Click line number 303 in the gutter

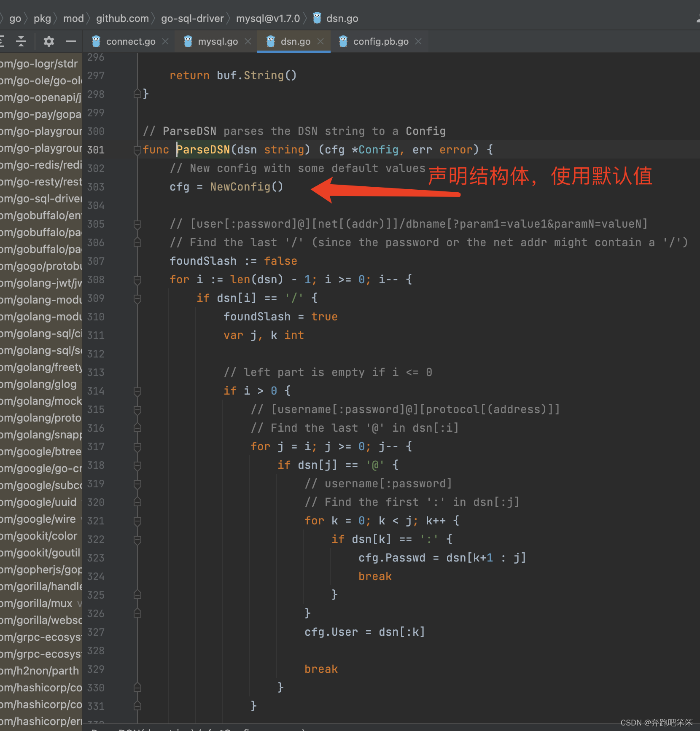pyautogui.click(x=96, y=187)
